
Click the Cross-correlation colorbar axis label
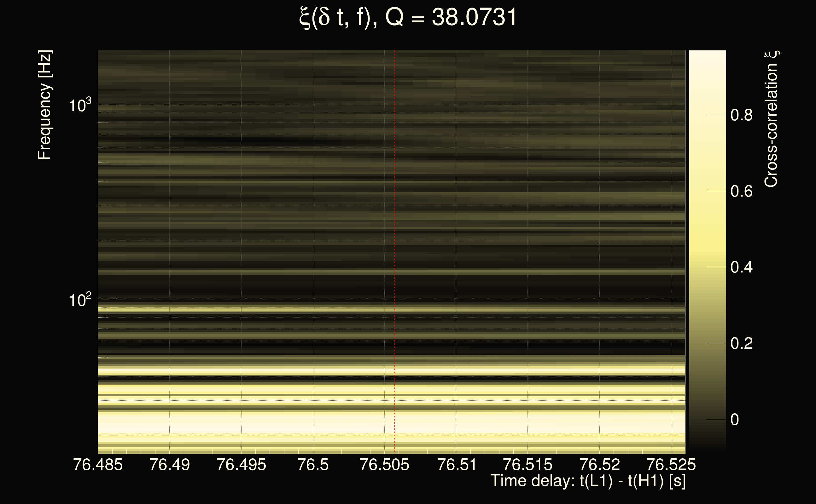(x=771, y=119)
